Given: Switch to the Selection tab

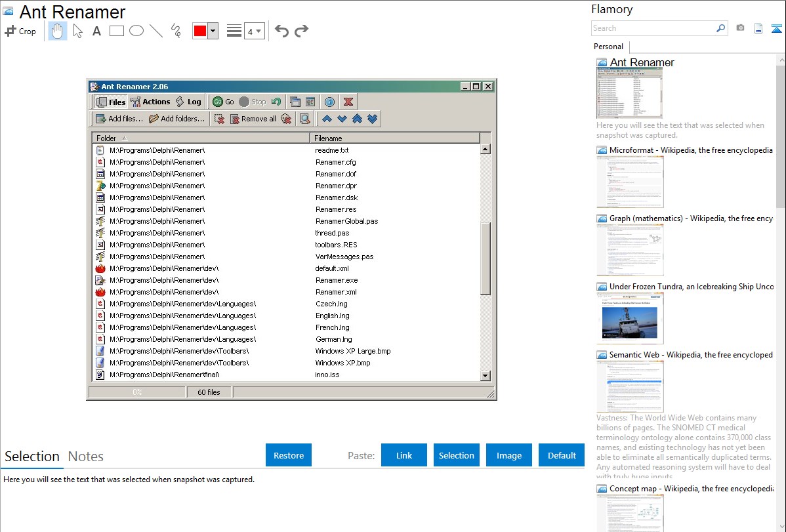Looking at the screenshot, I should tap(32, 457).
